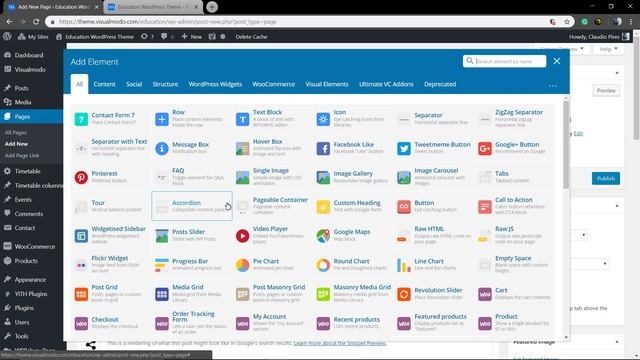Add the Call to Action element
The height and width of the screenshot is (360, 640).
click(x=514, y=206)
